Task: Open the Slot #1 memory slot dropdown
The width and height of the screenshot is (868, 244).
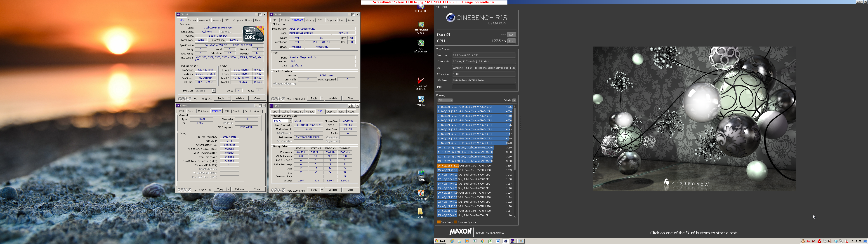Action: pyautogui.click(x=282, y=121)
